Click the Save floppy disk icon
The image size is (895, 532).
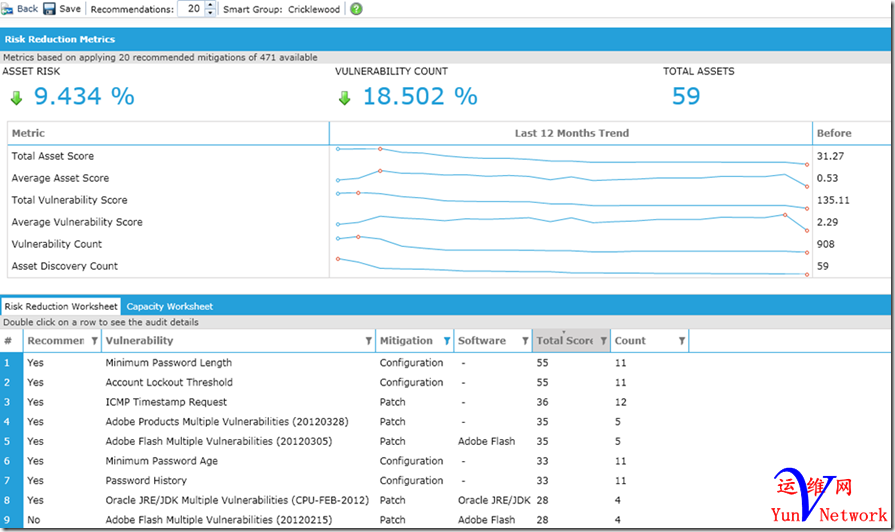(x=49, y=9)
